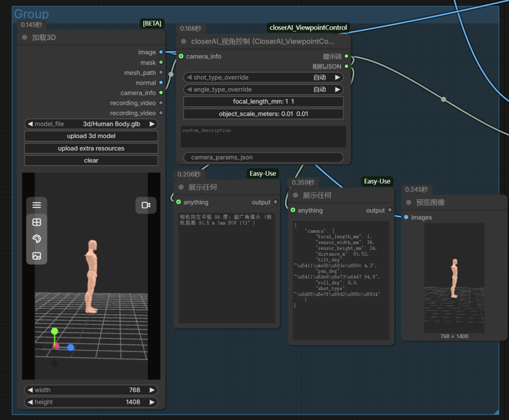Click the background image icon in 3D viewer
The height and width of the screenshot is (420, 509).
(37, 256)
